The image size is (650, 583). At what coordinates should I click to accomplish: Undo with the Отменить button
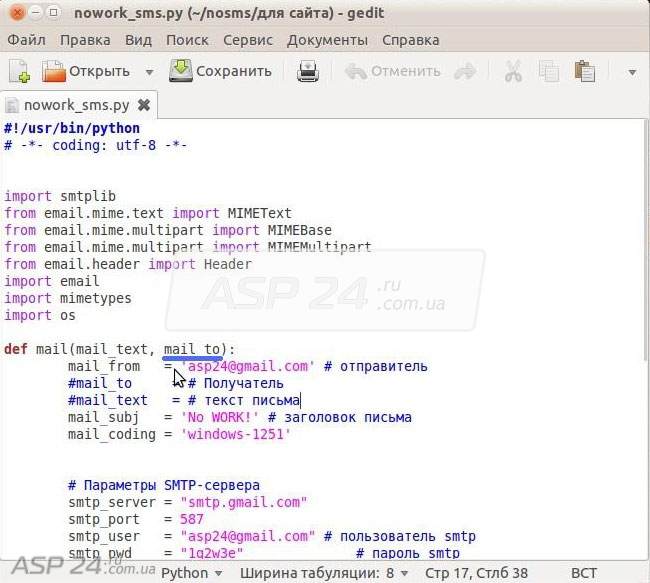tap(392, 71)
